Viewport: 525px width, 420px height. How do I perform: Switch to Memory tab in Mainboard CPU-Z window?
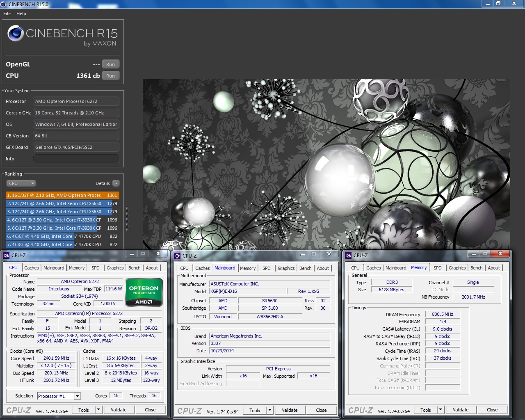point(248,268)
